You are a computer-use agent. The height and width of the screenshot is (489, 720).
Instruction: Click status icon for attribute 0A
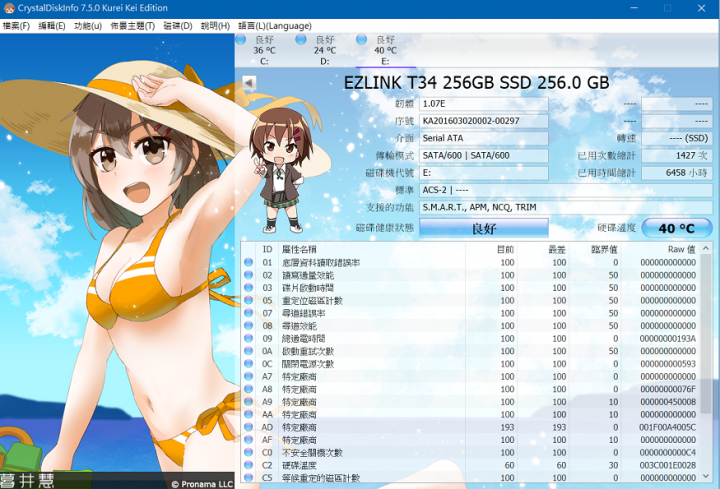(x=248, y=351)
